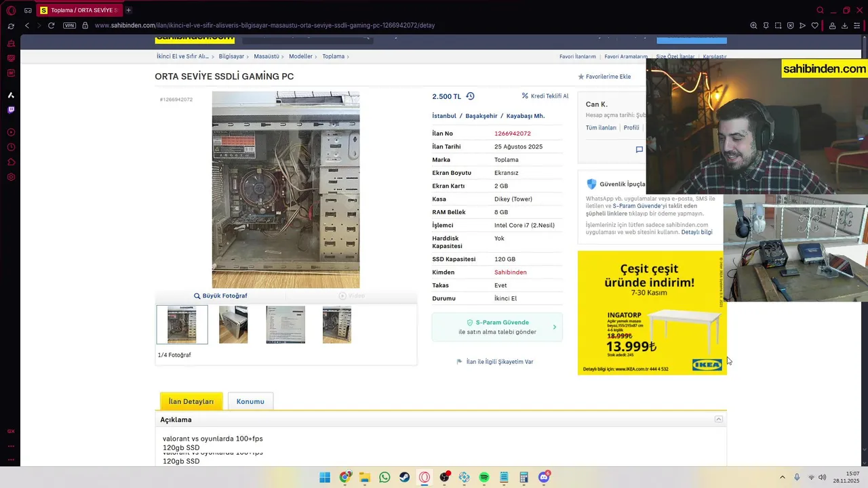Go to Modeller breadcrumb
Viewport: 868px width, 488px height.
point(300,57)
